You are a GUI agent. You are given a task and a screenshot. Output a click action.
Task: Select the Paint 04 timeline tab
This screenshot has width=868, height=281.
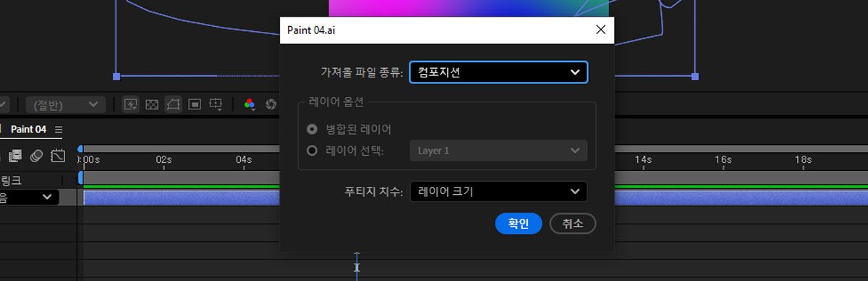pos(28,130)
